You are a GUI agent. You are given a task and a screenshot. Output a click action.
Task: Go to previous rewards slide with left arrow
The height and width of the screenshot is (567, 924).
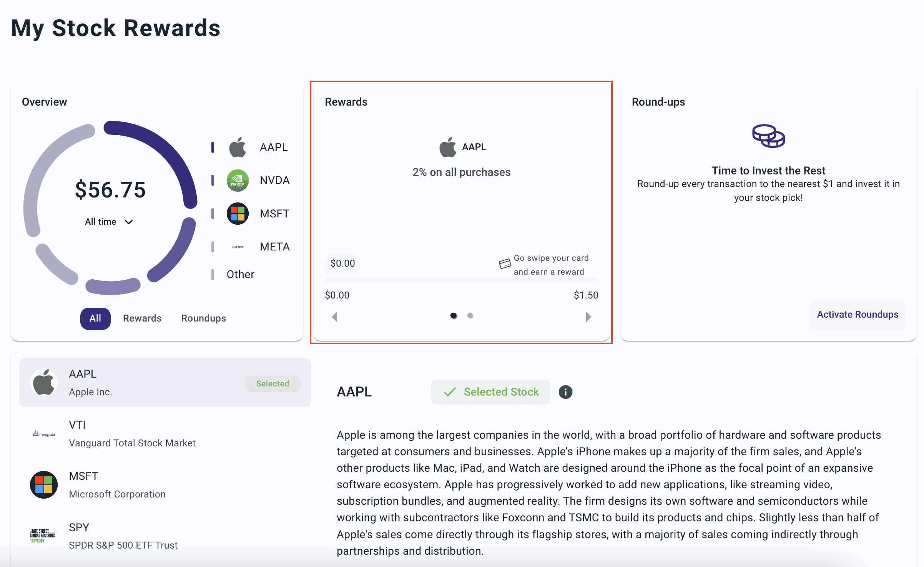(x=335, y=317)
